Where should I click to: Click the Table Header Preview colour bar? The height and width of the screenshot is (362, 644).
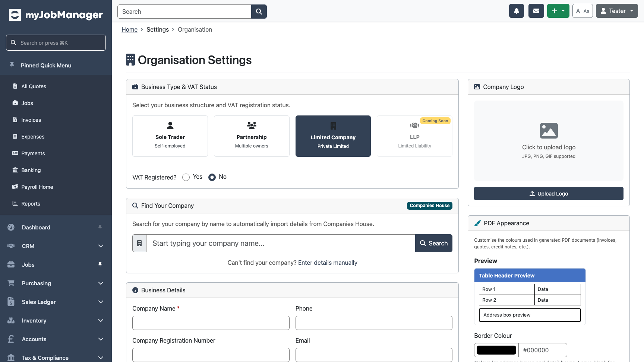pyautogui.click(x=530, y=276)
